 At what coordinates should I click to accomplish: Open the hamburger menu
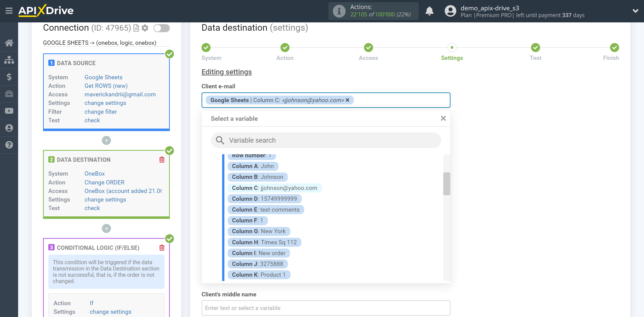coord(9,11)
